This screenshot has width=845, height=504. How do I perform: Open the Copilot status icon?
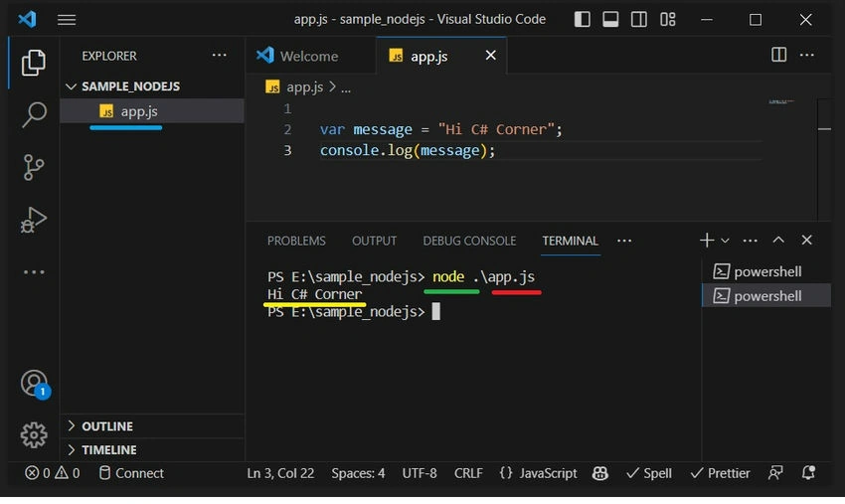(x=599, y=473)
